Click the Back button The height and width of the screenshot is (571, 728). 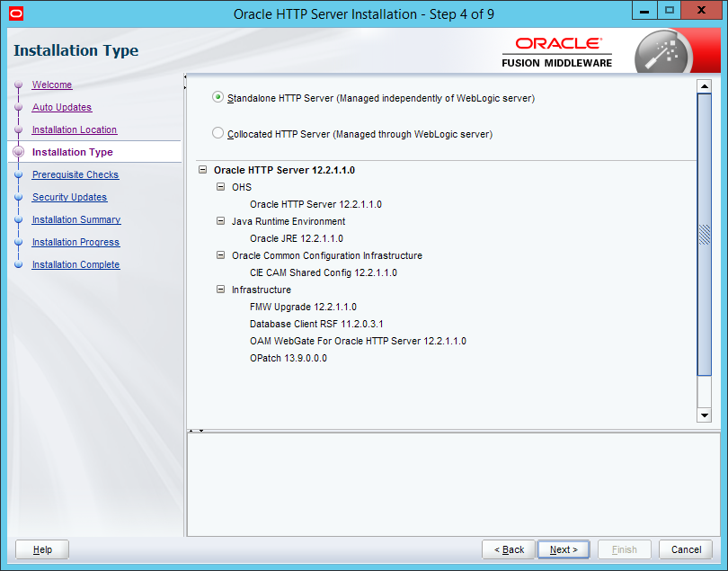coord(509,549)
